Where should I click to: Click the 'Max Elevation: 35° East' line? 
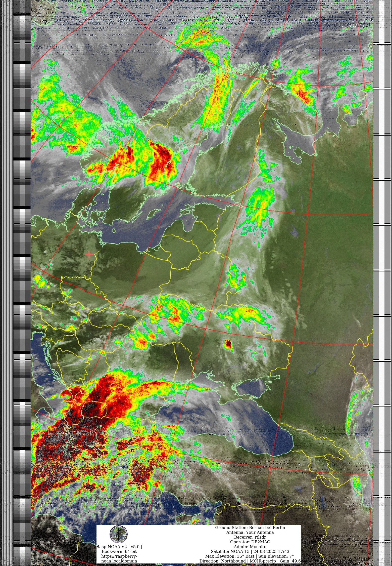[250, 556]
